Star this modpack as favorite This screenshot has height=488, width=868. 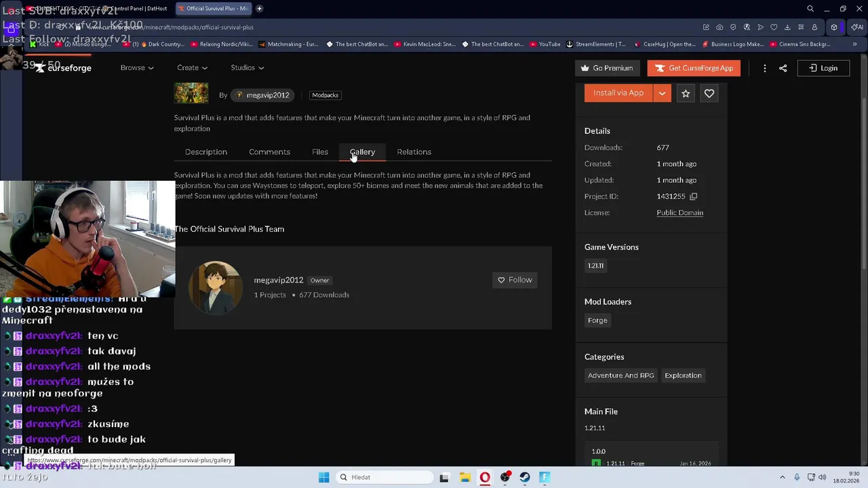(x=686, y=94)
